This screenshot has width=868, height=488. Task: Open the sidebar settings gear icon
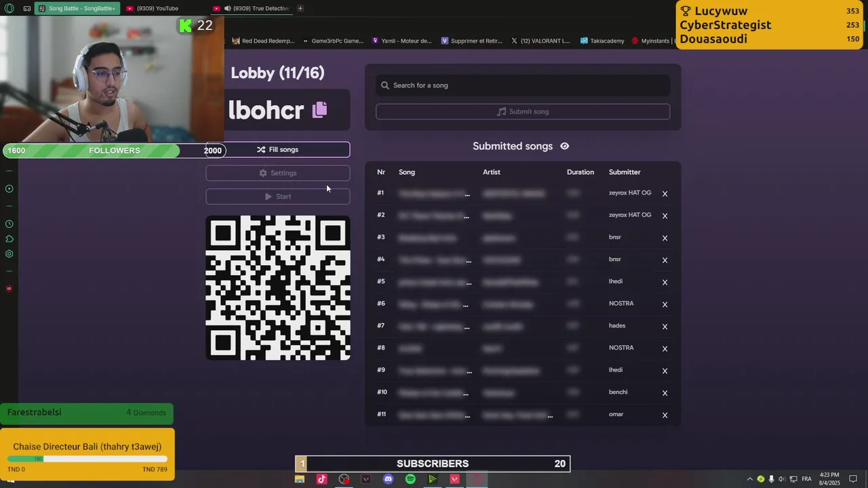click(9, 254)
